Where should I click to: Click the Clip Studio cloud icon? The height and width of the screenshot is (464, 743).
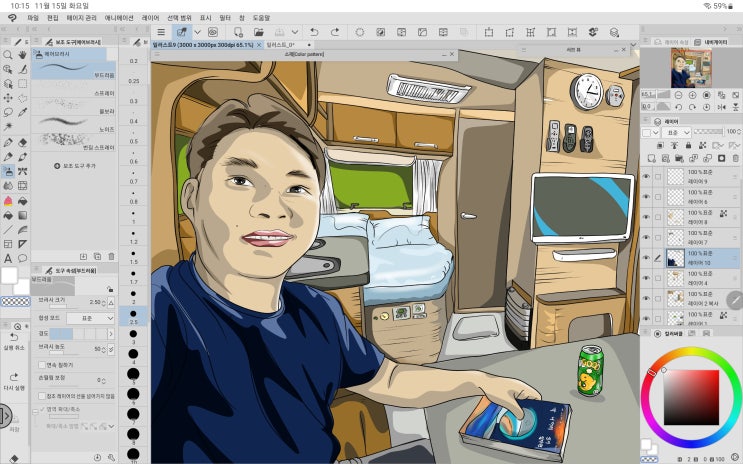click(213, 32)
